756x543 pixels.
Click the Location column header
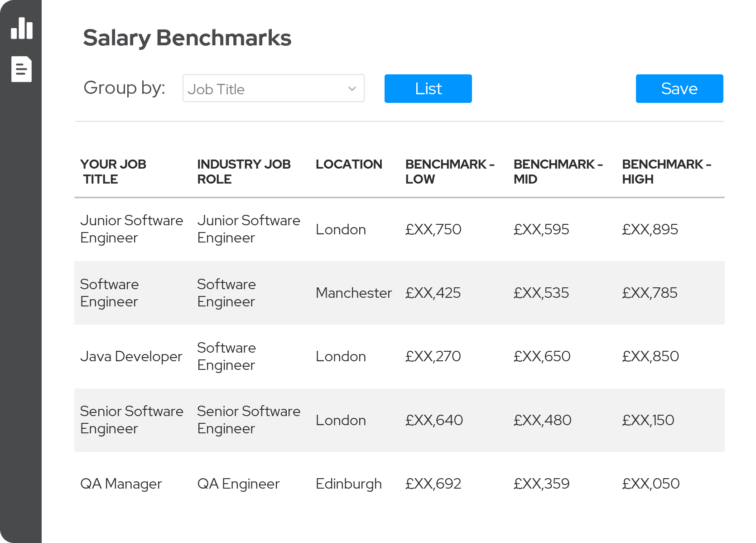coord(349,164)
